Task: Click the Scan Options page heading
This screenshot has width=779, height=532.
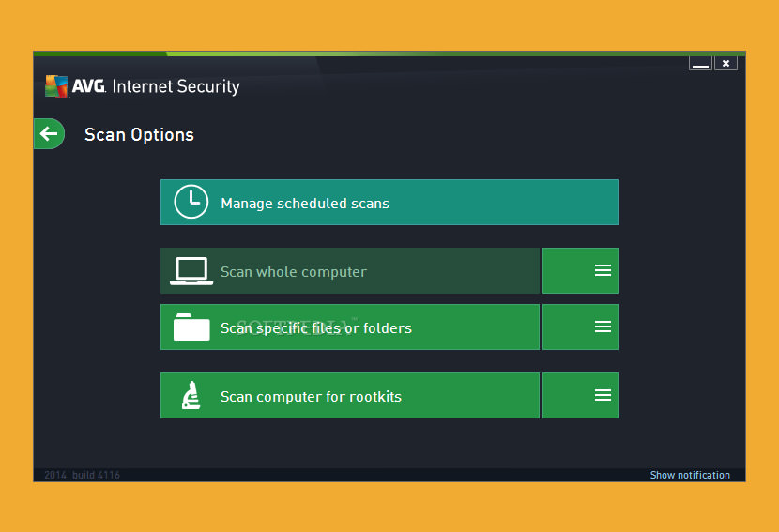Action: (x=139, y=134)
